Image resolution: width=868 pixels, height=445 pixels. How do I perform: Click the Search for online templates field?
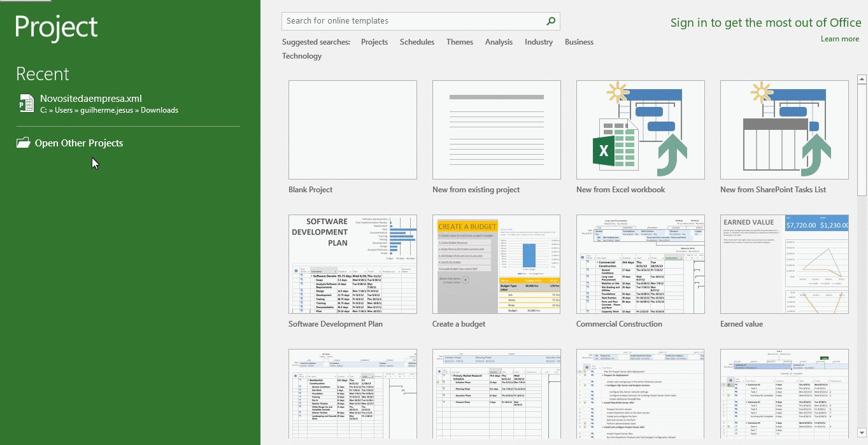413,21
